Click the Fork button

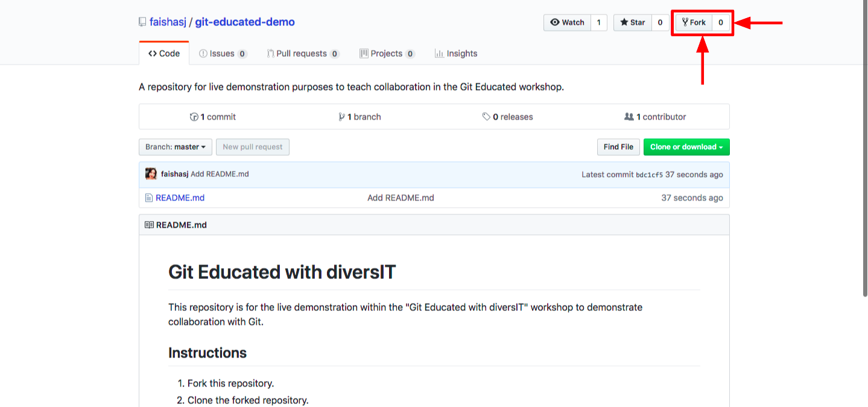[694, 22]
